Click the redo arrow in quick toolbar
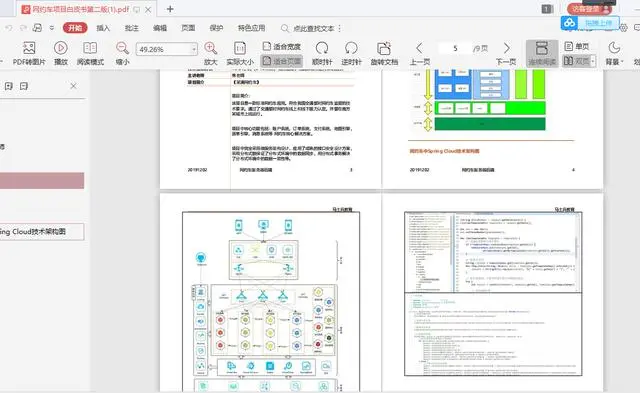The height and width of the screenshot is (393, 640). click(23, 28)
